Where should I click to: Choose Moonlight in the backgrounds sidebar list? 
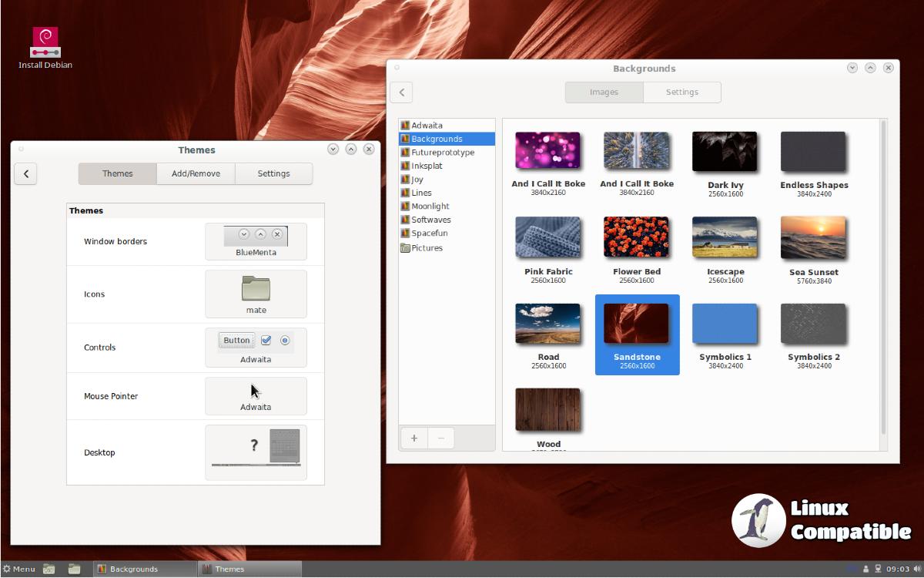[430, 207]
